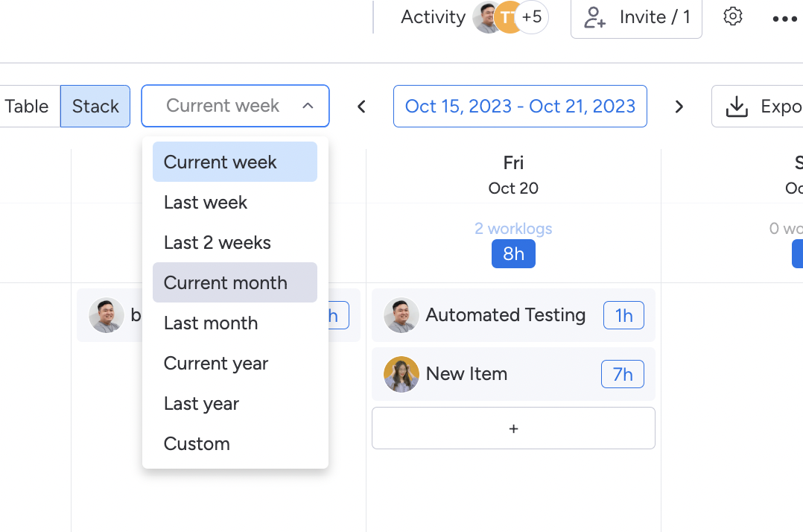The image size is (803, 532).
Task: Switch to Stack view
Action: pyautogui.click(x=95, y=107)
